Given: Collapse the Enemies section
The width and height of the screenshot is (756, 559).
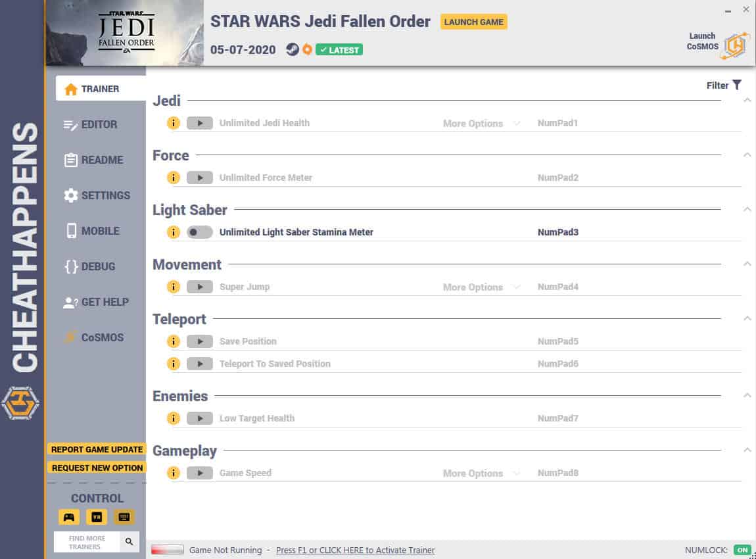Looking at the screenshot, I should point(747,395).
